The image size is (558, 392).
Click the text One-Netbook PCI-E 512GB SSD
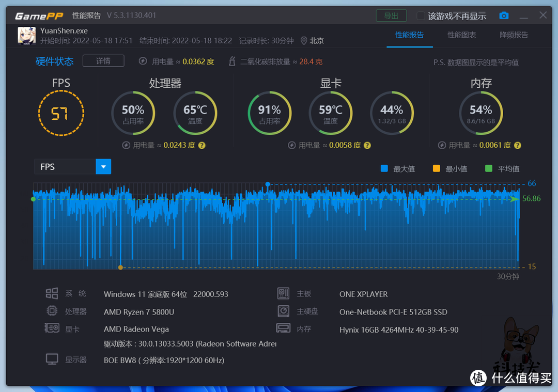click(393, 312)
